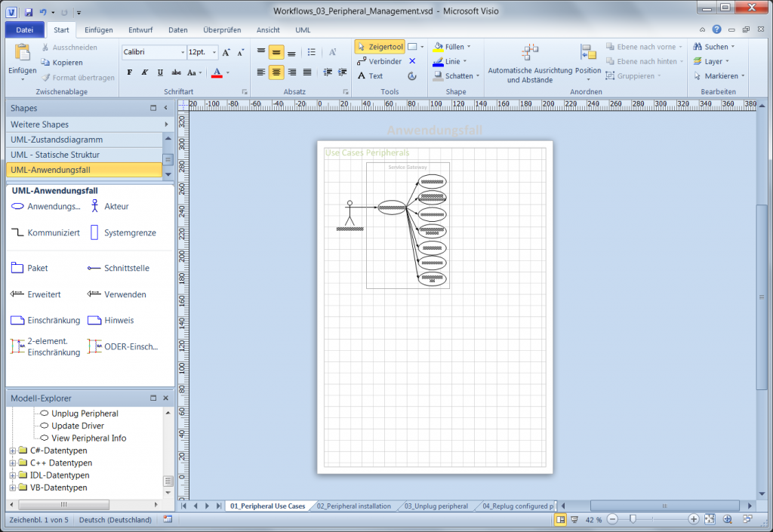Open the font name Calibri combo box
Viewport: 773px width, 532px height.
[154, 52]
